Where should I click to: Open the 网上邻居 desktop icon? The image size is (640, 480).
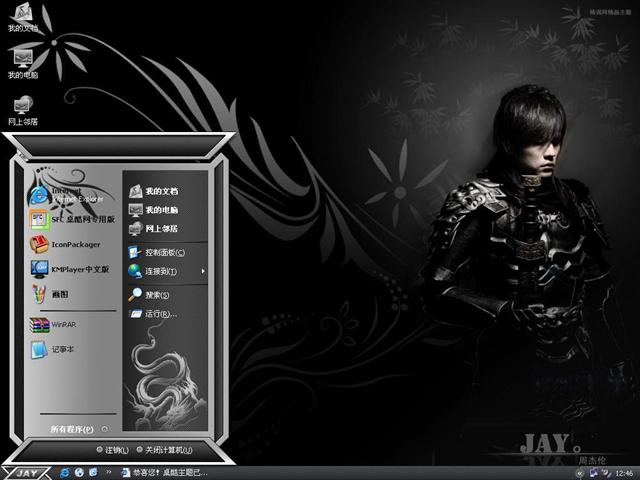point(23,111)
